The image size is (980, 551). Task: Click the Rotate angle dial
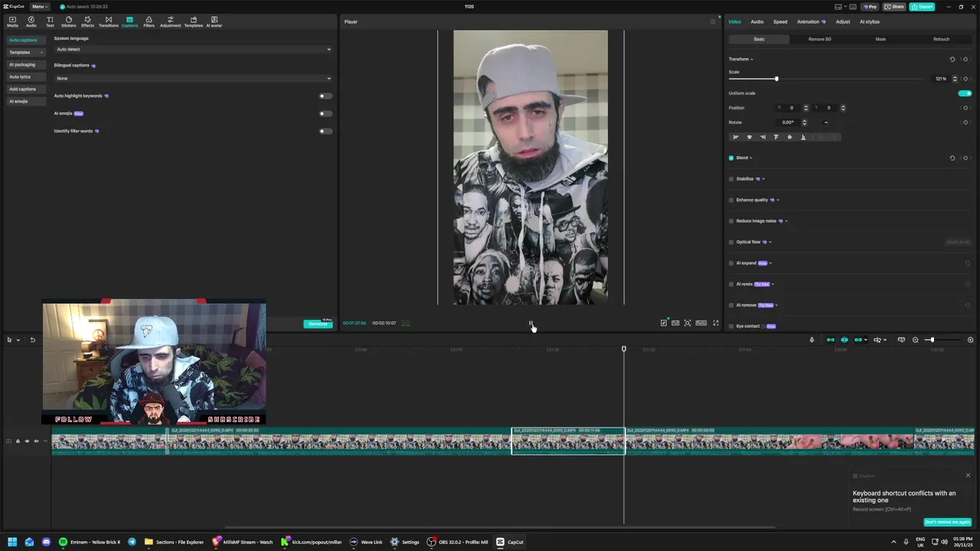[x=825, y=122]
